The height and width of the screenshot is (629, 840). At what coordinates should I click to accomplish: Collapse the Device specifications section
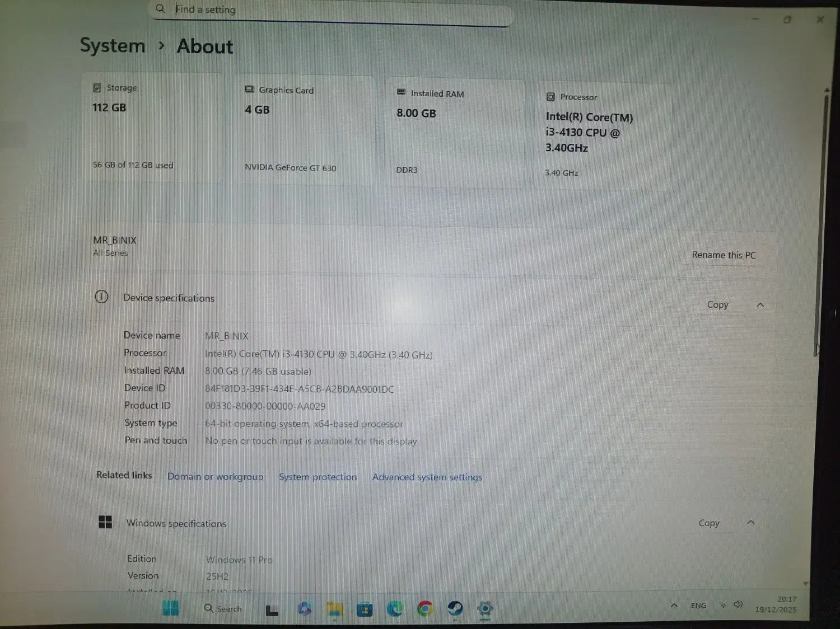pos(760,305)
